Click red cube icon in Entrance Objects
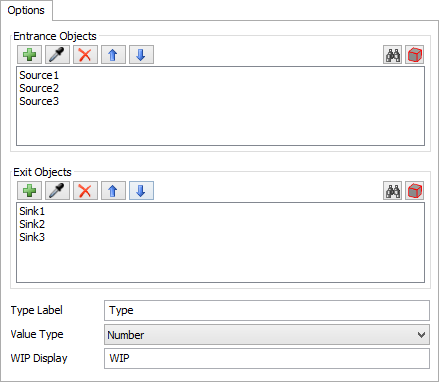This screenshot has height=382, width=439. pyautogui.click(x=415, y=55)
